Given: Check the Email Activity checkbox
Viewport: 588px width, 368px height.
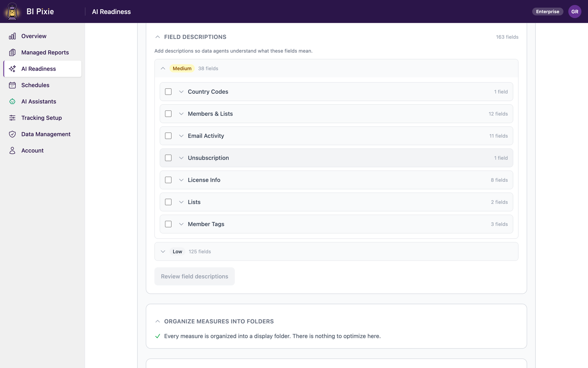Looking at the screenshot, I should coord(168,136).
